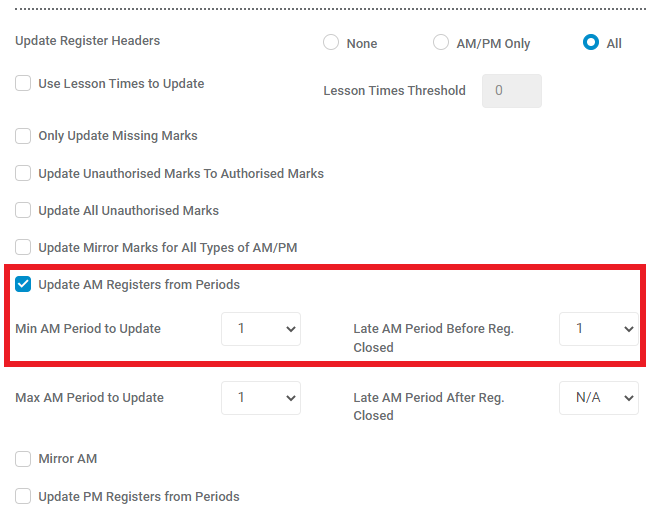
Task: Select the AM/PM Only radio option
Action: pyautogui.click(x=441, y=42)
